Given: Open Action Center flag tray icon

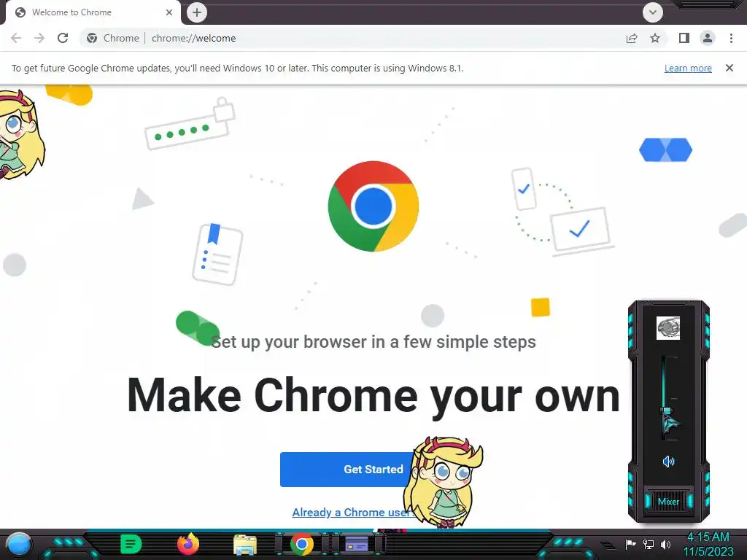Looking at the screenshot, I should [630, 544].
